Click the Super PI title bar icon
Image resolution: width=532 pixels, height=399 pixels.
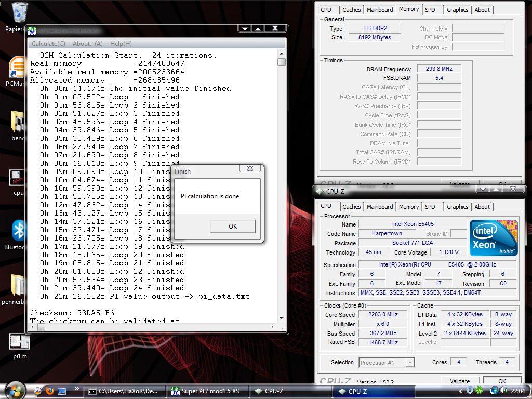point(32,31)
